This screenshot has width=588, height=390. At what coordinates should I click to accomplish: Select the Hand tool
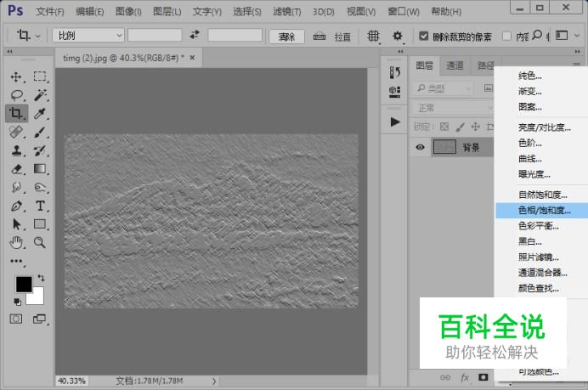click(x=16, y=243)
